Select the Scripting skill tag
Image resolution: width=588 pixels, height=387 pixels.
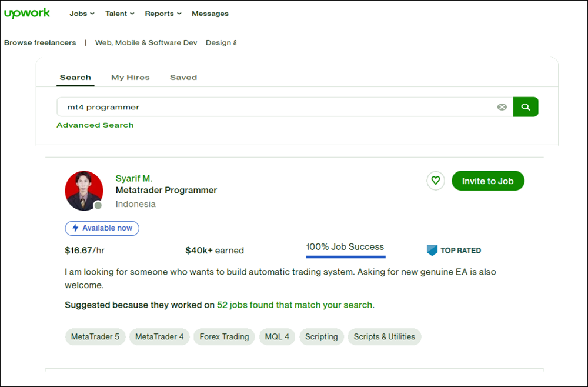(x=322, y=337)
